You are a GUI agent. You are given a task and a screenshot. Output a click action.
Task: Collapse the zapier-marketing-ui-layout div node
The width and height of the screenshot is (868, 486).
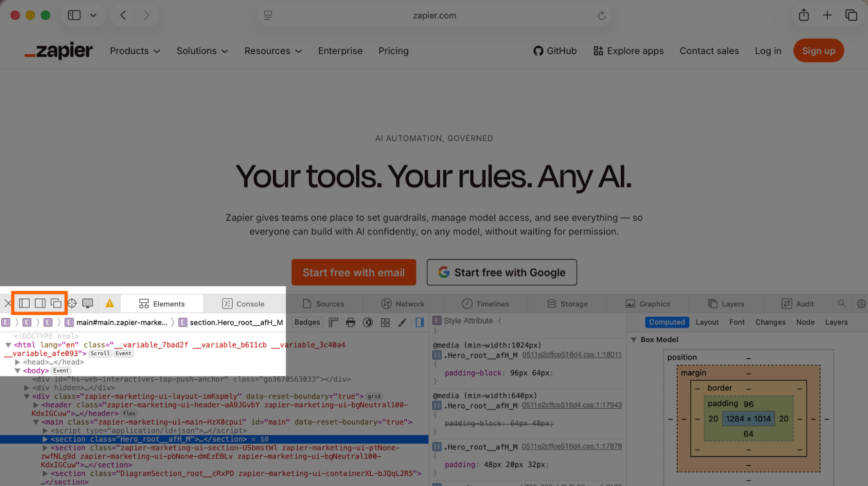(x=26, y=396)
